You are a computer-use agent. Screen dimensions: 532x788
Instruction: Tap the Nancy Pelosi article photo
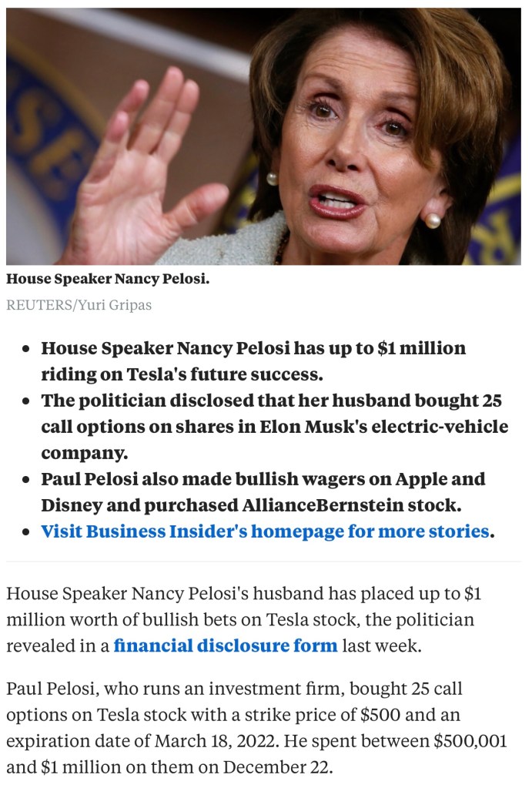click(263, 136)
